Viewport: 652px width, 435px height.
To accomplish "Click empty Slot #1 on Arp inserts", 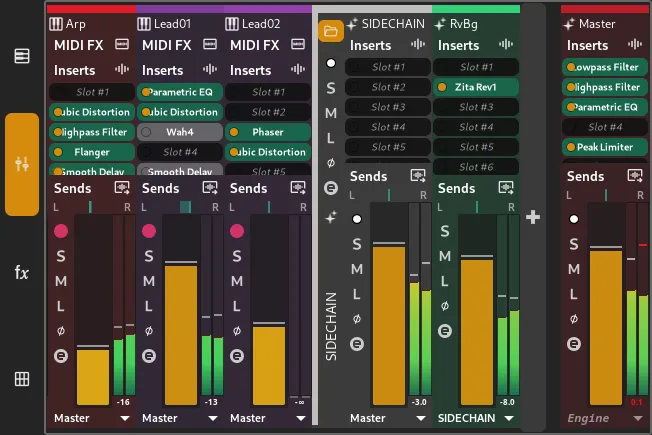I will [92, 92].
